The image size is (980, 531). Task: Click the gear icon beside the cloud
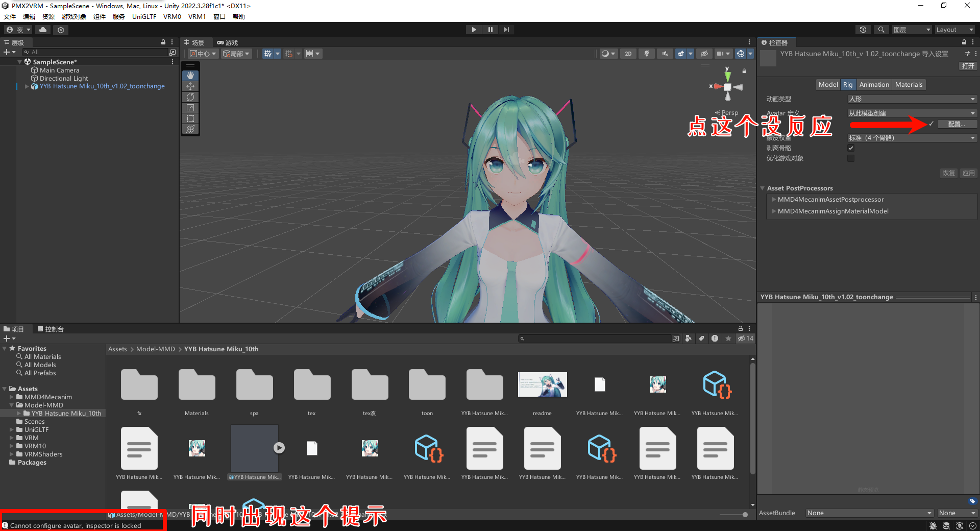point(61,30)
